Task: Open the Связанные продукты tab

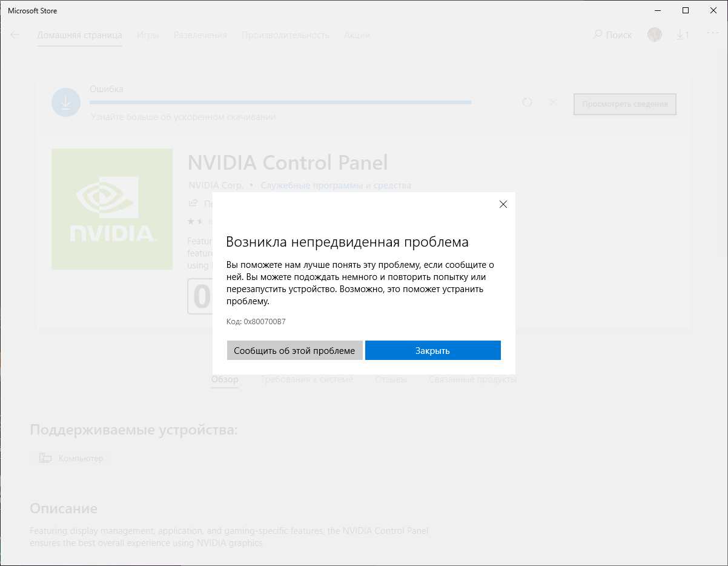Action: tap(473, 380)
